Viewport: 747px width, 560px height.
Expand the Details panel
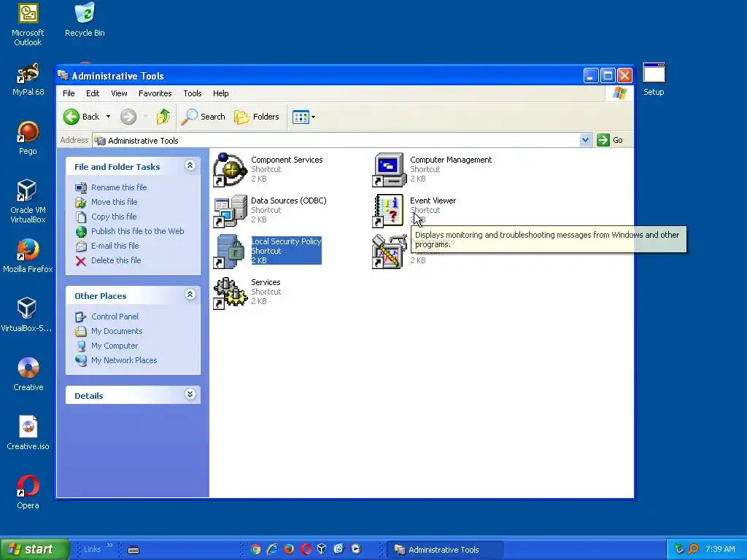point(190,394)
